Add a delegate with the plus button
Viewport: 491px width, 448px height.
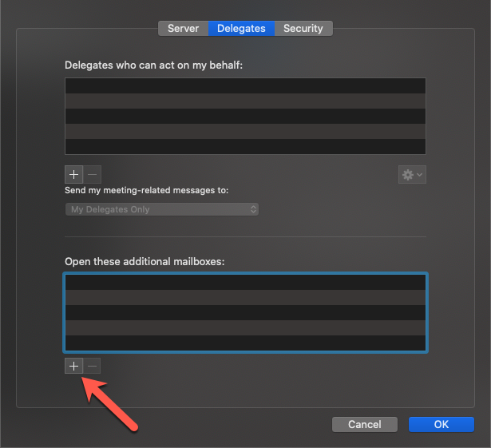[x=73, y=174]
